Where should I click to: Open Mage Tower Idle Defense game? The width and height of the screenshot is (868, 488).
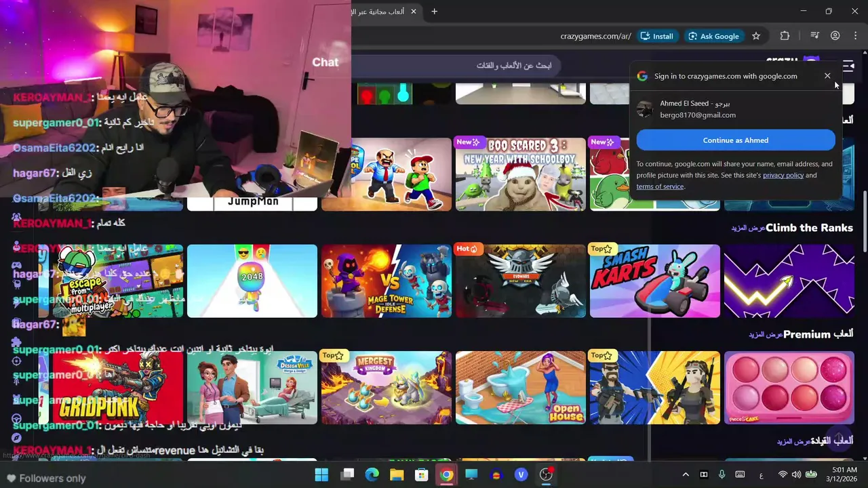387,281
